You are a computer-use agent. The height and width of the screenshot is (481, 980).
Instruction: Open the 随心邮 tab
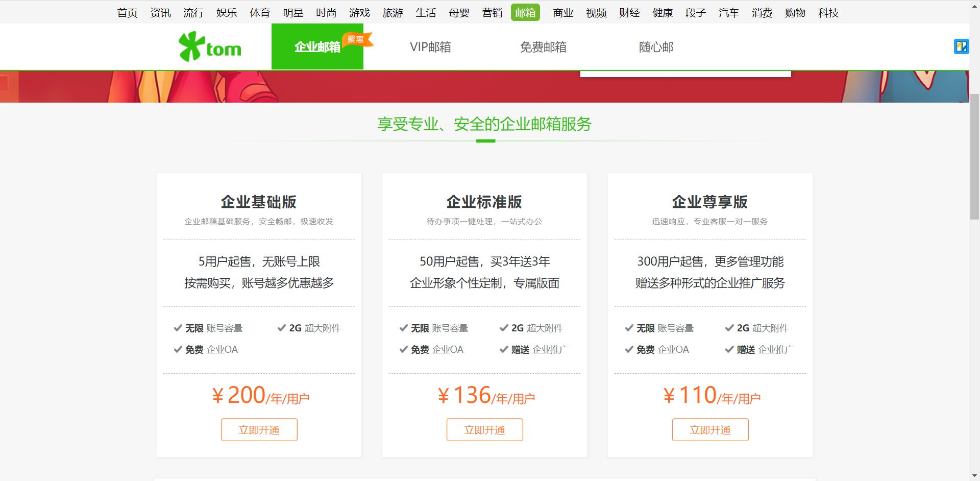pos(656,46)
